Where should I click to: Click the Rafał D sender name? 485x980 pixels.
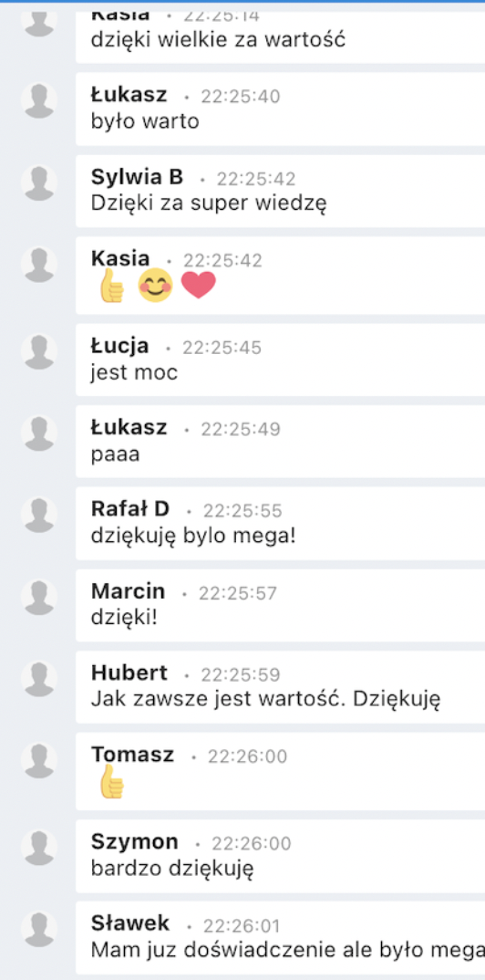point(130,509)
